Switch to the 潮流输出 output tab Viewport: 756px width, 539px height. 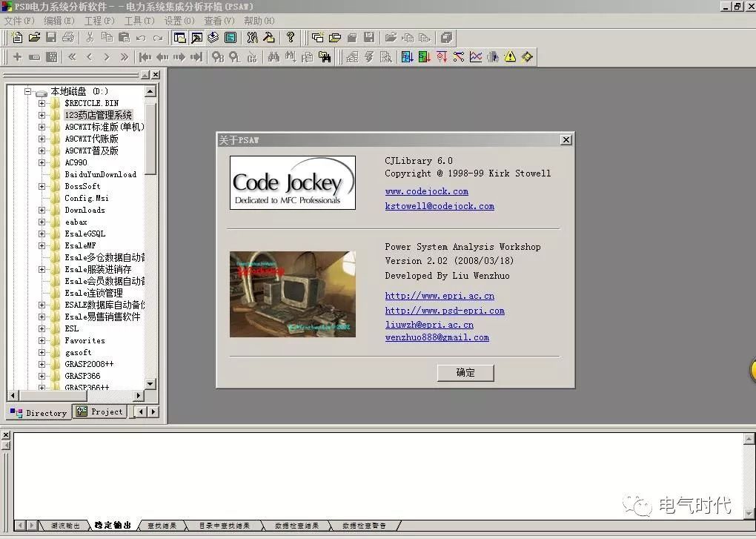point(64,526)
